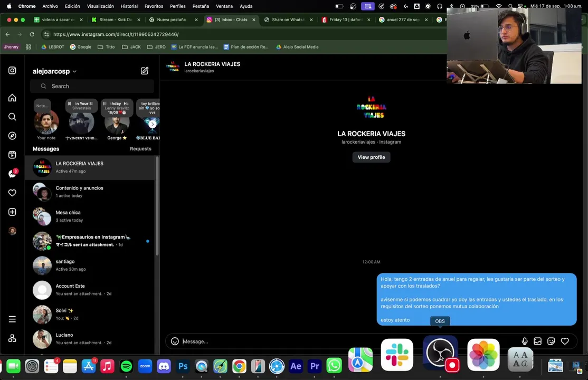Open the Ventana menu
Image resolution: width=588 pixels, height=380 pixels.
(224, 6)
